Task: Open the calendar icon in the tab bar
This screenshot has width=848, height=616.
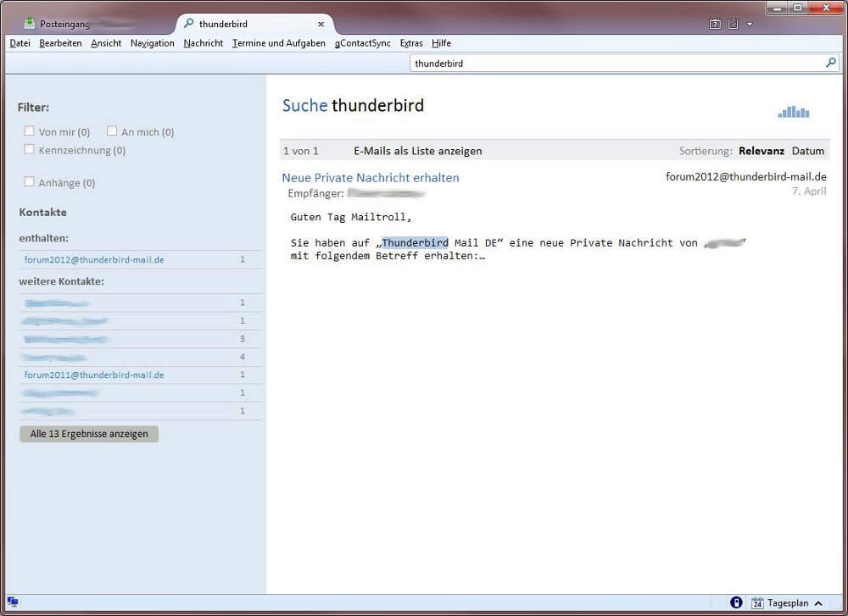Action: pos(715,24)
